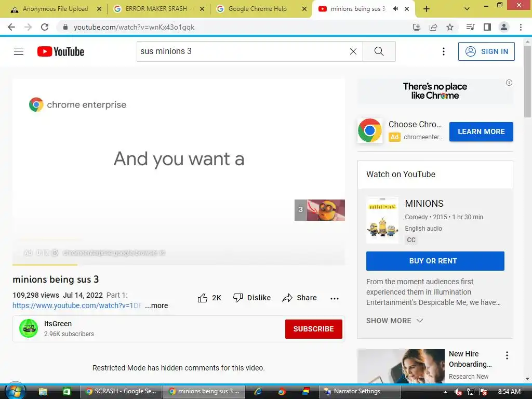The image size is (532, 399).
Task: Go forward with the browser forward arrow
Action: (28, 27)
